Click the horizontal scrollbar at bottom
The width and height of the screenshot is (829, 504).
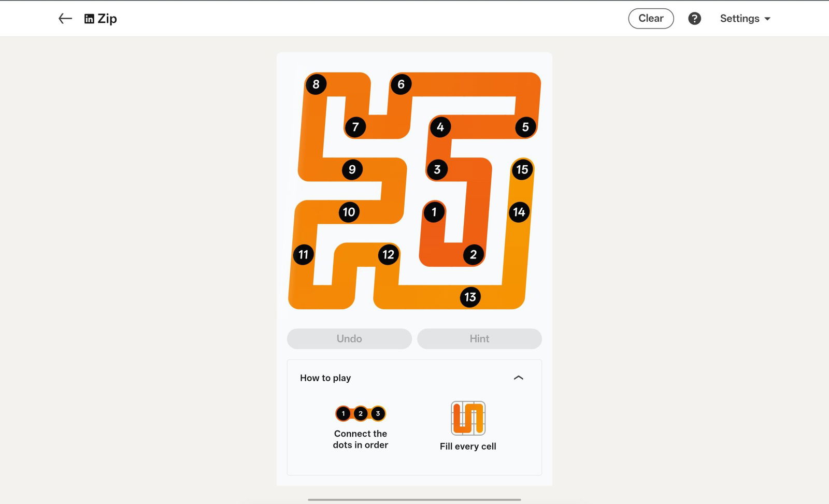(x=414, y=500)
